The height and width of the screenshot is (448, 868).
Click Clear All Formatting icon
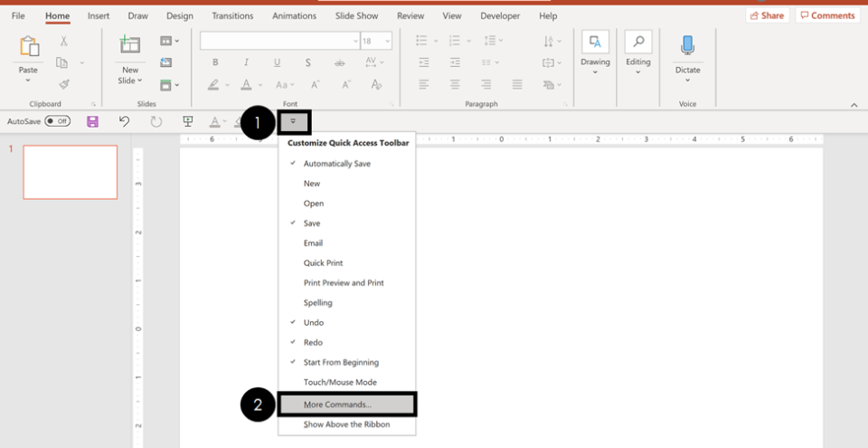click(377, 84)
